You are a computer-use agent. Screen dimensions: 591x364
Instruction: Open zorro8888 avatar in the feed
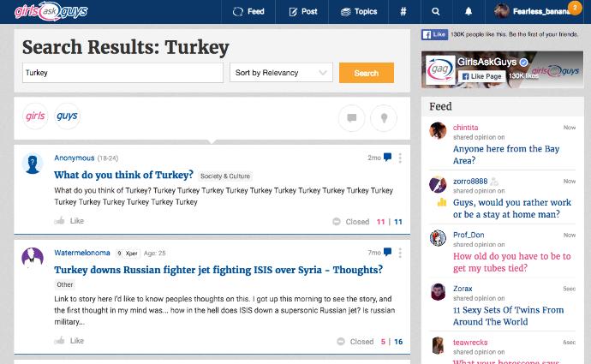coord(438,184)
